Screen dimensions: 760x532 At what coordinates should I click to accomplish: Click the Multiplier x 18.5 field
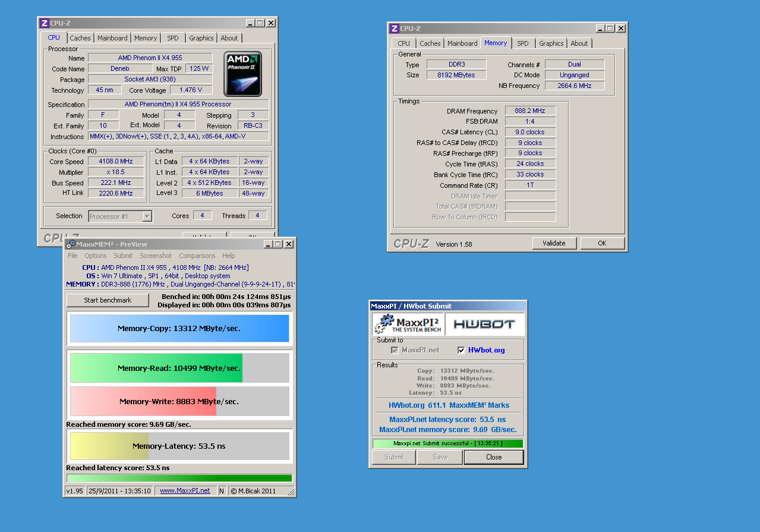pyautogui.click(x=116, y=172)
